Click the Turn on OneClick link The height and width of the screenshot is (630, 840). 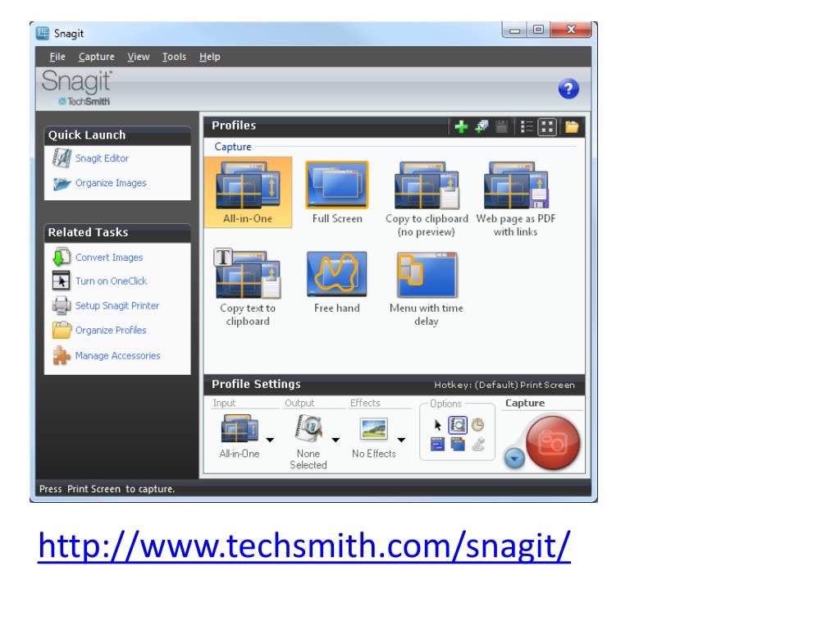[111, 281]
